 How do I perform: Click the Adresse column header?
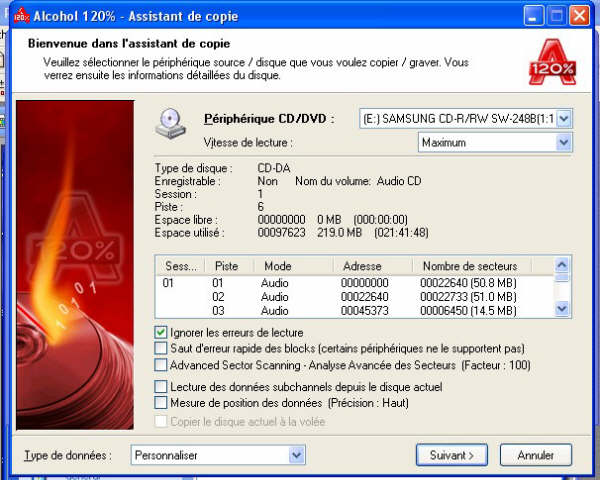pyautogui.click(x=373, y=266)
